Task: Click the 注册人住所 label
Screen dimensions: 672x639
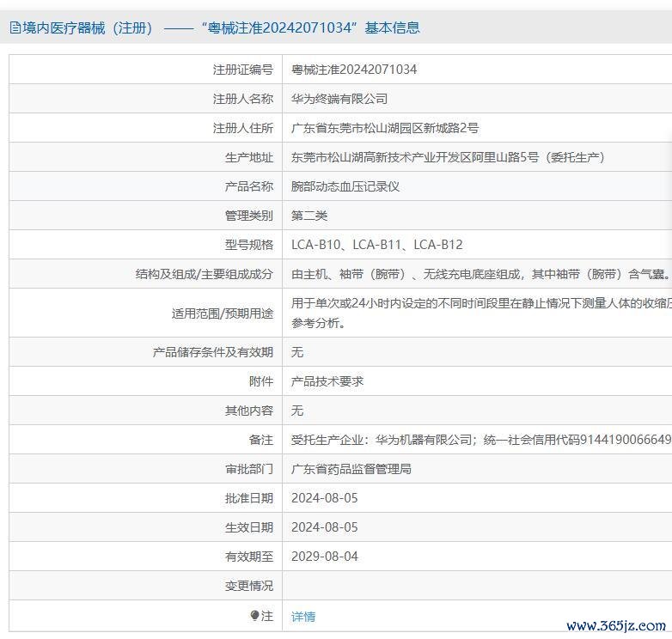Action: pyautogui.click(x=242, y=128)
